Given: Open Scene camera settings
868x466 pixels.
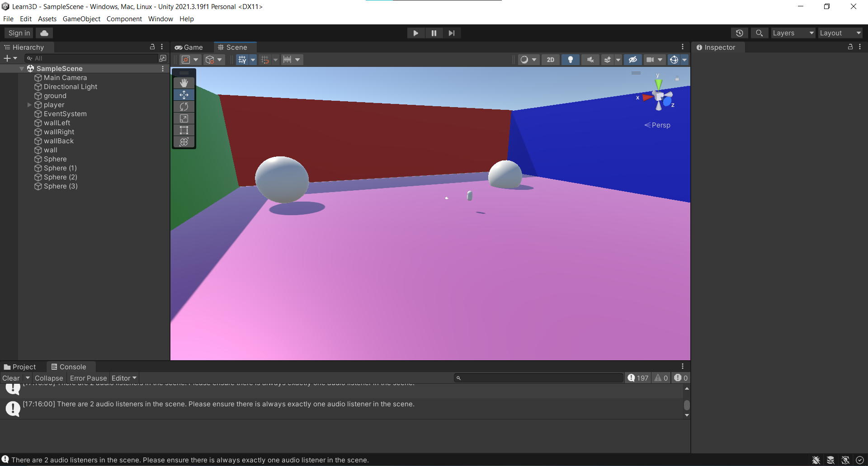Looking at the screenshot, I should tap(650, 60).
